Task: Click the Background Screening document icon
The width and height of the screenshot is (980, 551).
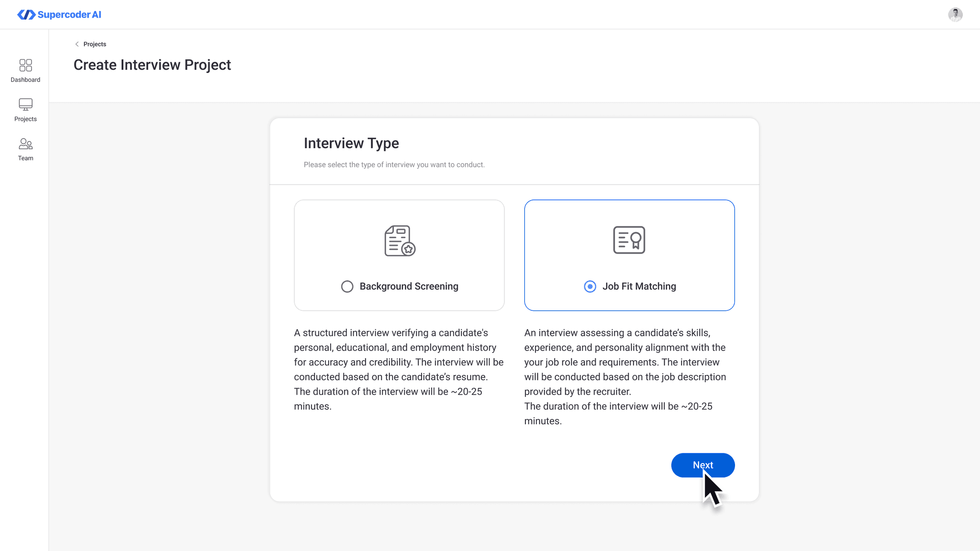Action: pyautogui.click(x=400, y=241)
